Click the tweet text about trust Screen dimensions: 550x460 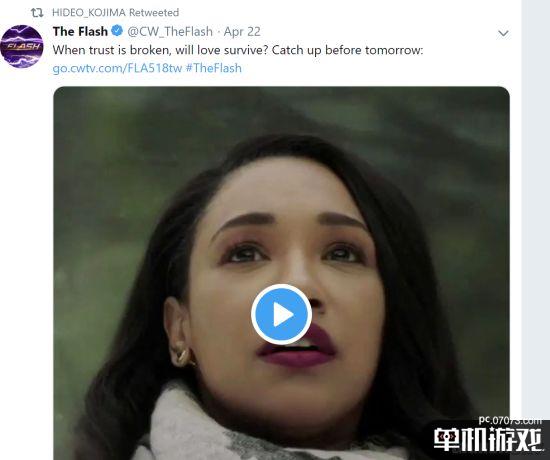[238, 50]
